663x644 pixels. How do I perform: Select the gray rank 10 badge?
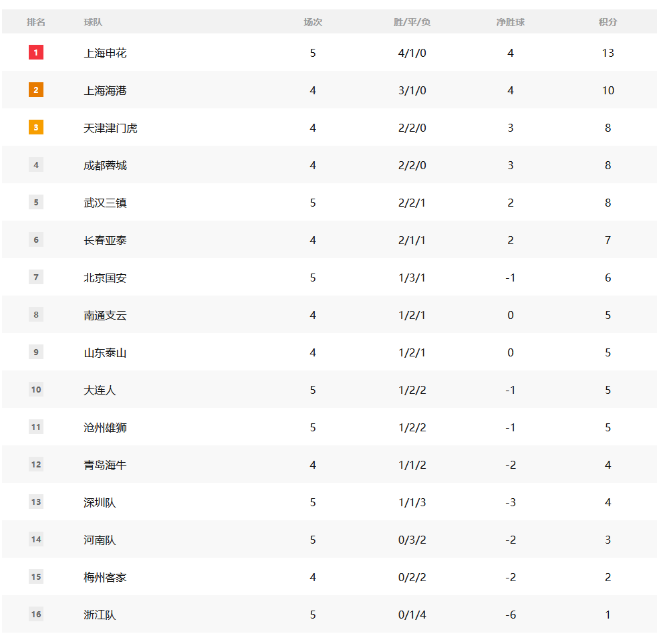(x=36, y=389)
